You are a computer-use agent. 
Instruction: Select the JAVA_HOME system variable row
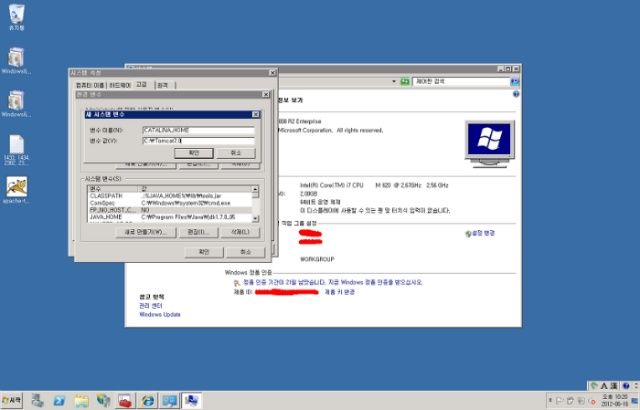tap(170, 217)
